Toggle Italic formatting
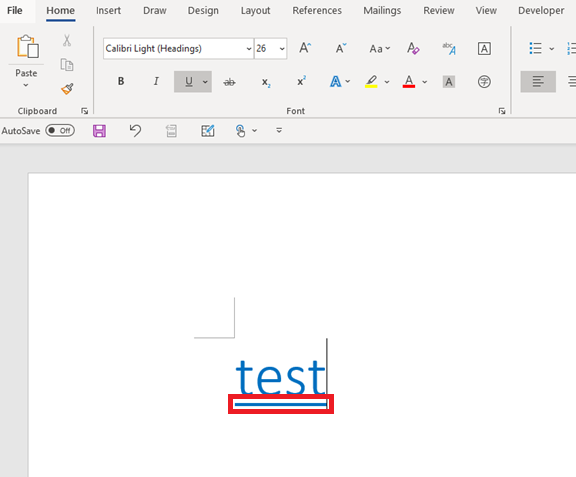This screenshot has width=576, height=477. tap(156, 81)
